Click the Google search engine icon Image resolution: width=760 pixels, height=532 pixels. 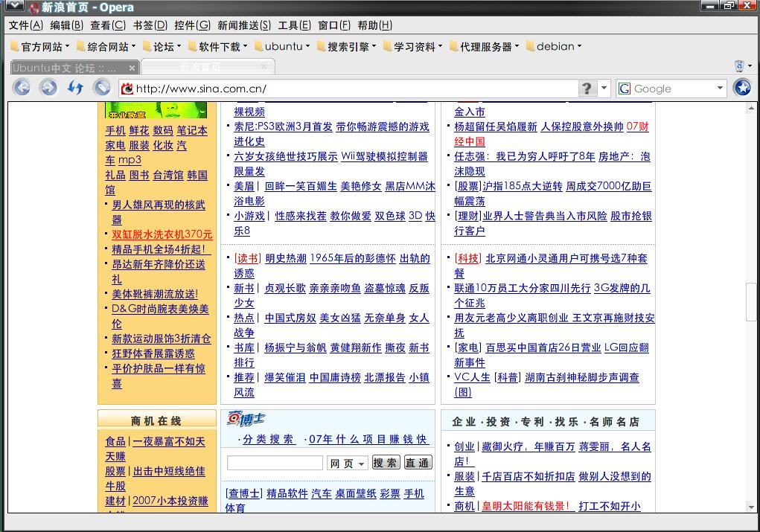pos(625,89)
